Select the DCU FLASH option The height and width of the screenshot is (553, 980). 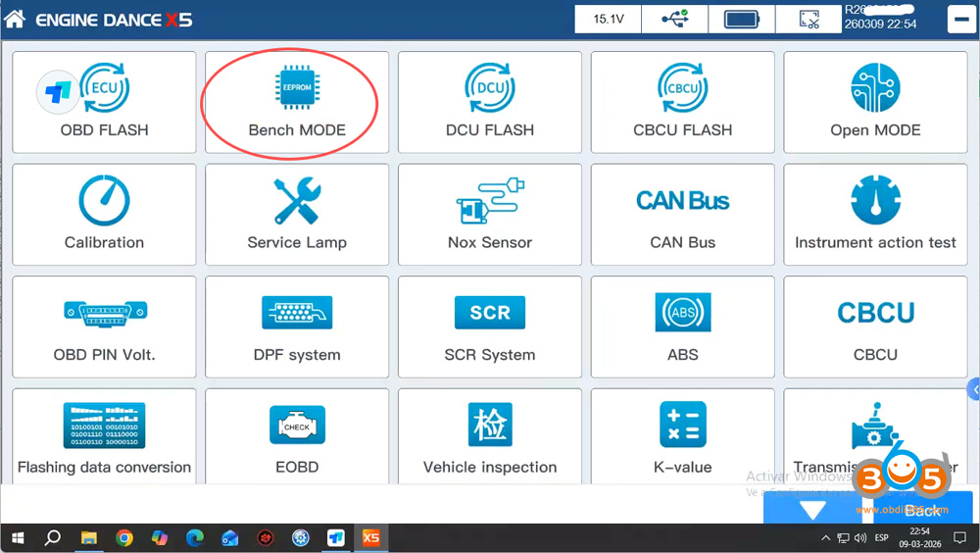tap(489, 103)
